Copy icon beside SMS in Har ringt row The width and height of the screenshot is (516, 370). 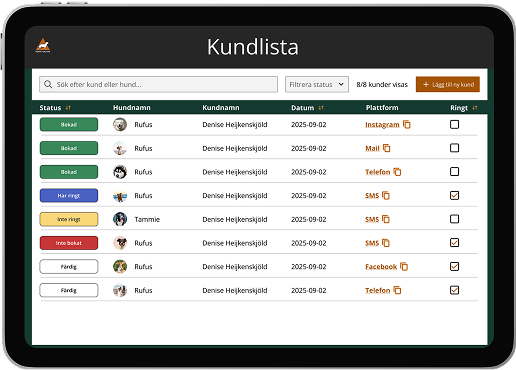click(x=386, y=195)
